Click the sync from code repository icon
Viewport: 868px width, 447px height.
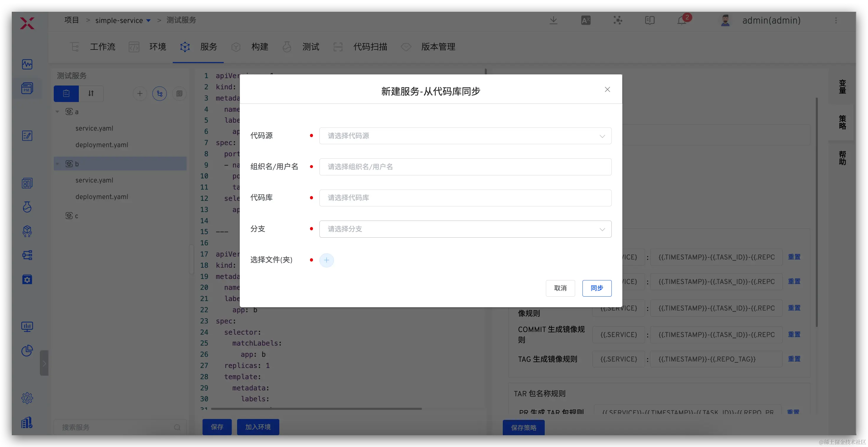(159, 93)
